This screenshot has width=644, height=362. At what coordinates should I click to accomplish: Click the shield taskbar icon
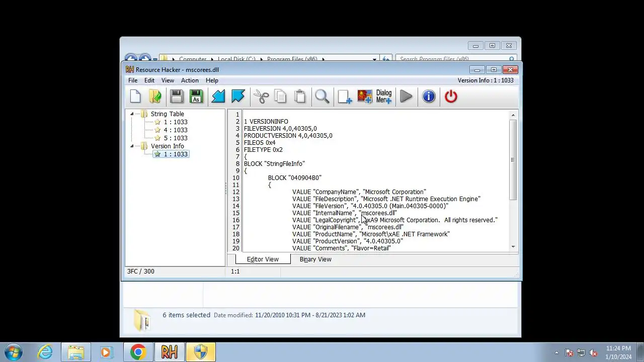(201, 352)
